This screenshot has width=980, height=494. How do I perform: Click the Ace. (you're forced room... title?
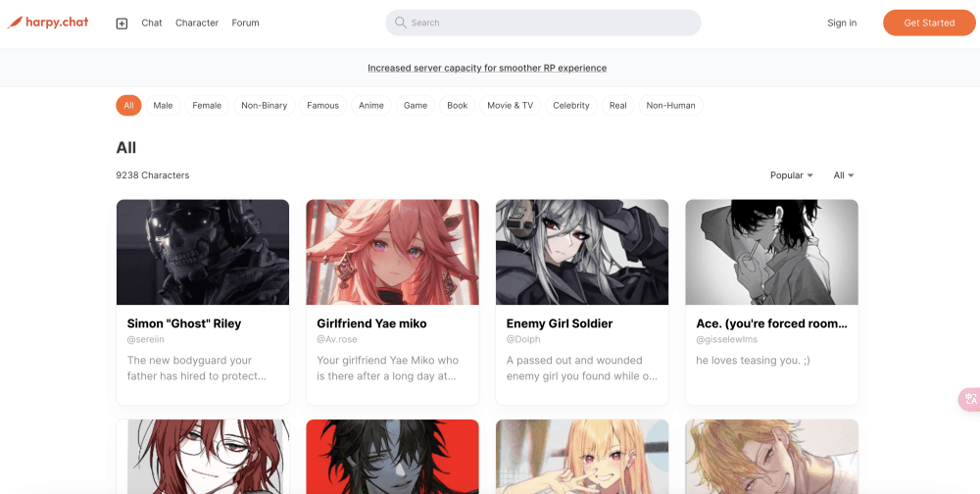[x=772, y=323]
